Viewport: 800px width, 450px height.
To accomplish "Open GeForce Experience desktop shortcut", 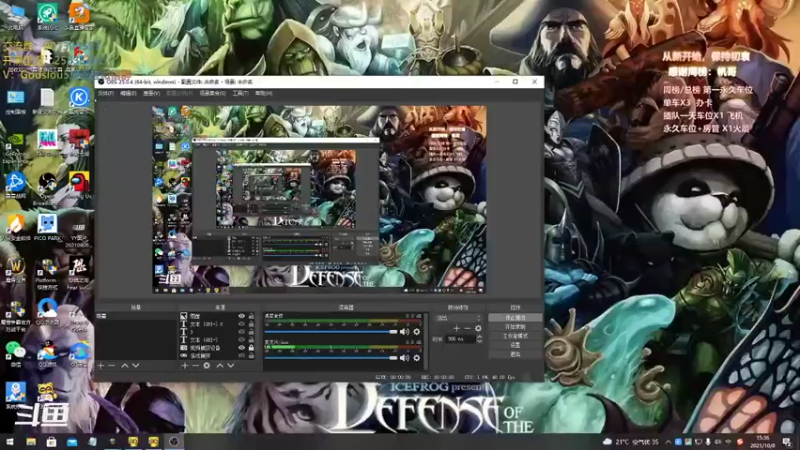I will click(x=15, y=145).
